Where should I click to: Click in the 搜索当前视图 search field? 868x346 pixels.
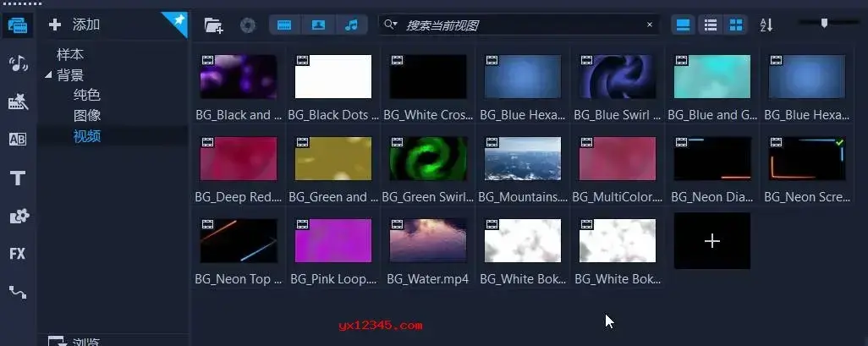[x=520, y=25]
